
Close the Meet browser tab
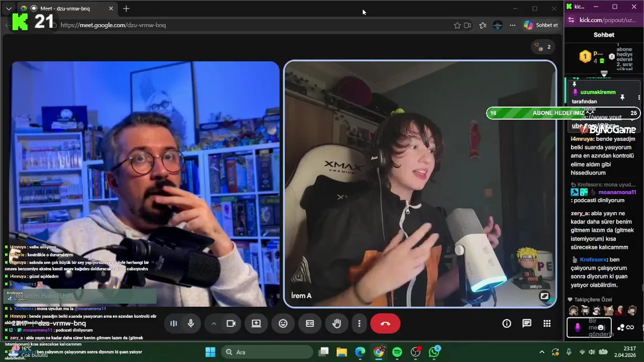(111, 9)
